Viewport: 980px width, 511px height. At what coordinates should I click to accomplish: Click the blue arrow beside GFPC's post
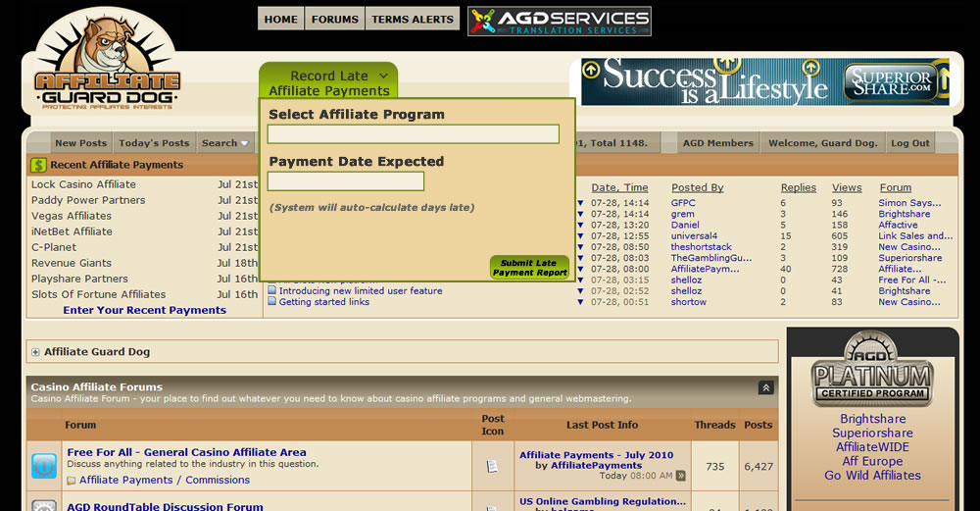(x=580, y=203)
